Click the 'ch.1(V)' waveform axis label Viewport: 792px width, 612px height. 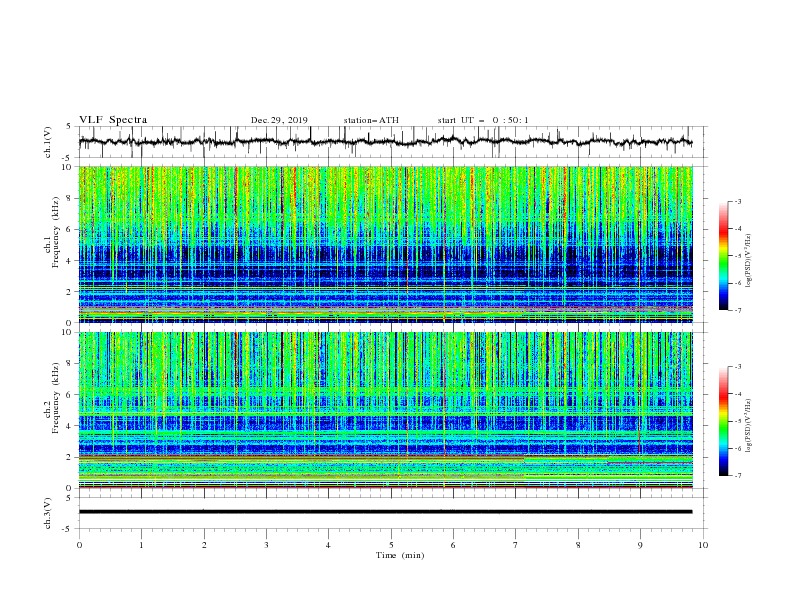pyautogui.click(x=48, y=142)
